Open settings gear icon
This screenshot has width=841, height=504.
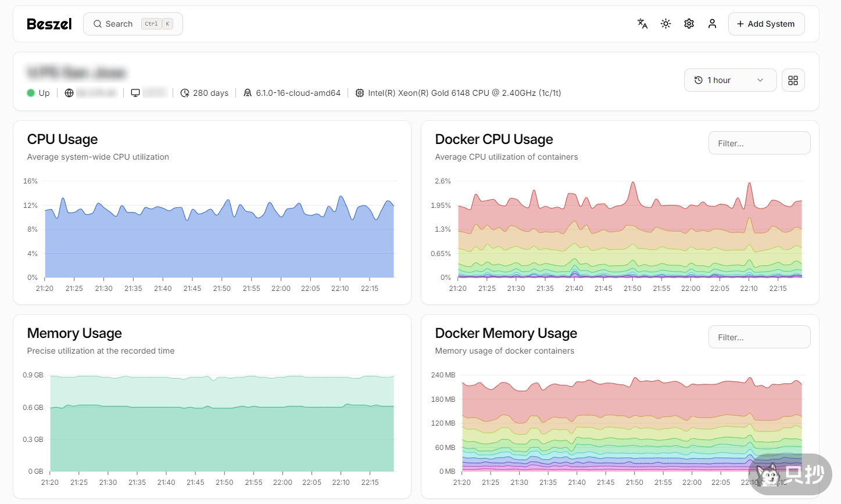tap(689, 24)
